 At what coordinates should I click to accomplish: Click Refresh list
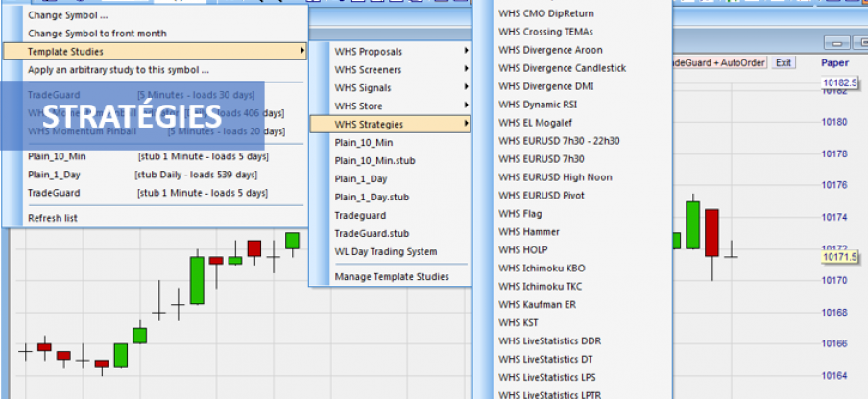(x=155, y=219)
